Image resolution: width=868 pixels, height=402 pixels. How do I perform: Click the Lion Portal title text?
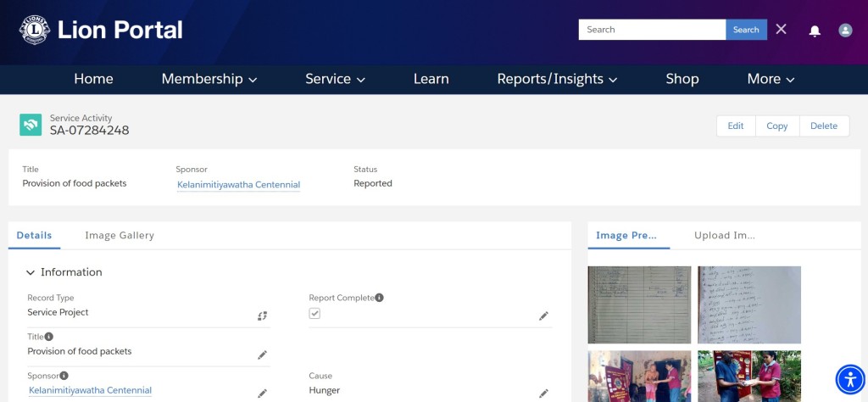(x=120, y=30)
